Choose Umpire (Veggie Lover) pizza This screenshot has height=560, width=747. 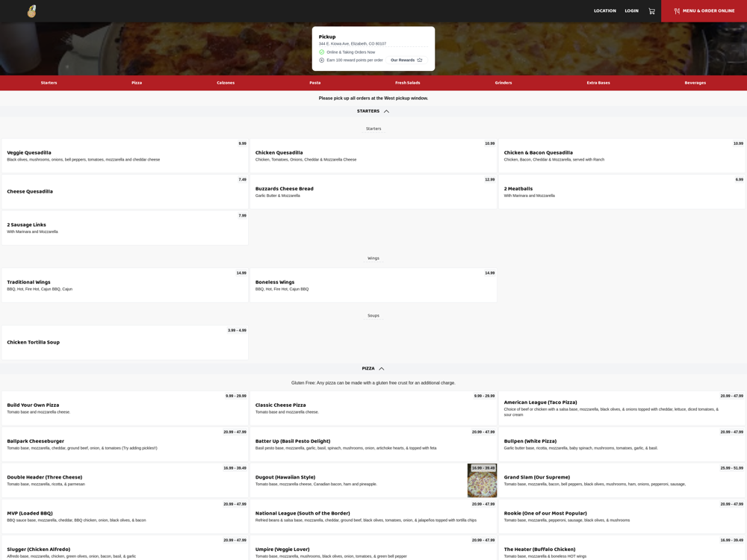tap(373, 548)
